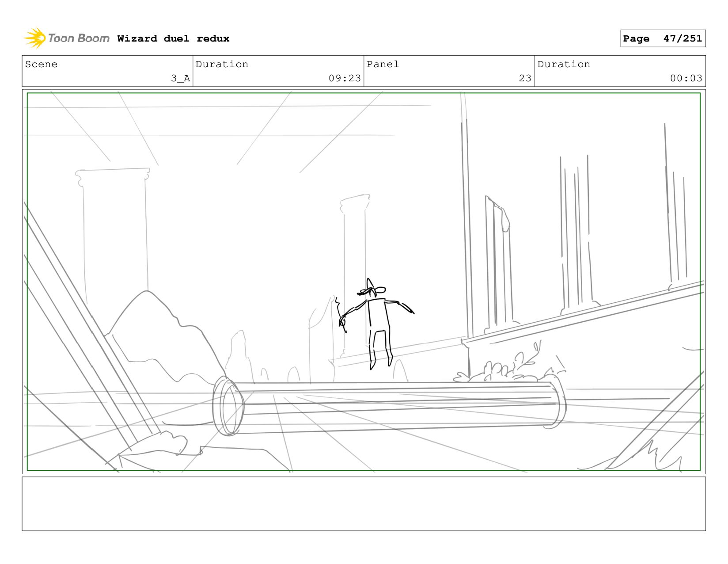Screen dimensions: 728x564
Task: Click the panel duration value '00:03'
Action: (686, 78)
